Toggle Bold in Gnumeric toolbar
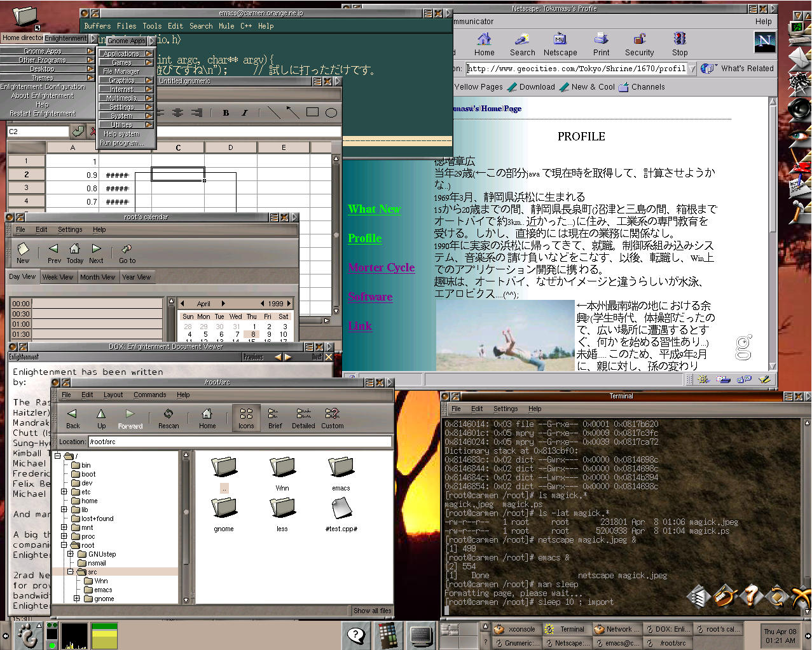812x650 pixels. [226, 112]
